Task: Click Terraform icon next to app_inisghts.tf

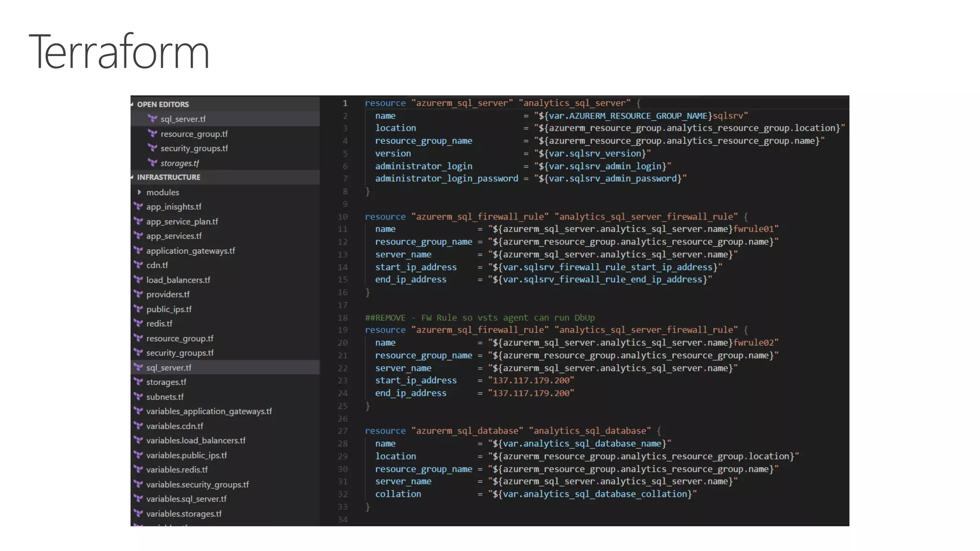Action: [138, 207]
